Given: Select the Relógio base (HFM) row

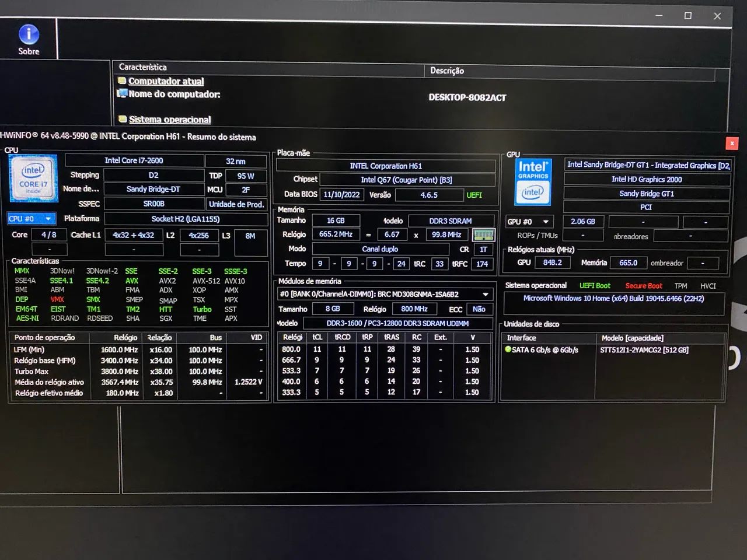Looking at the screenshot, I should [x=138, y=360].
